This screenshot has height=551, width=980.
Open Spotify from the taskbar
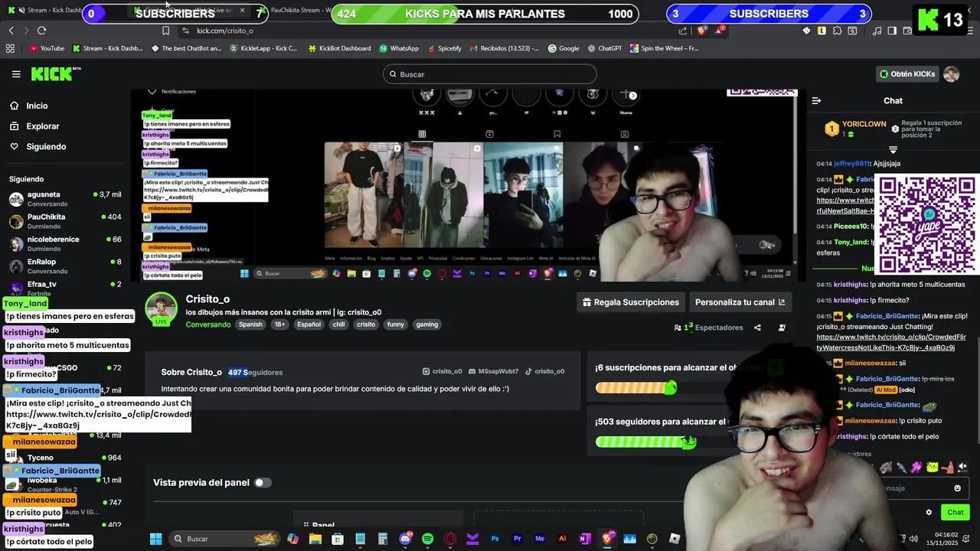(x=427, y=539)
